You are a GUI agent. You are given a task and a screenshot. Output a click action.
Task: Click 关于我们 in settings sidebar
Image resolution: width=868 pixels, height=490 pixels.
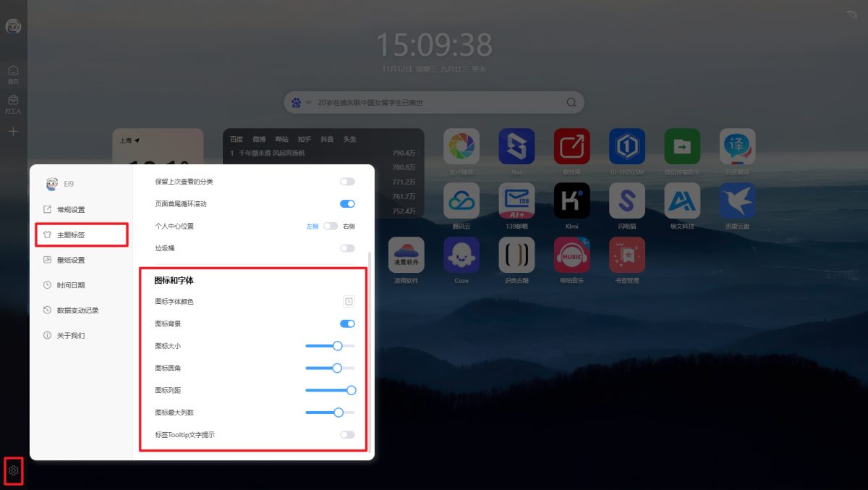[70, 336]
